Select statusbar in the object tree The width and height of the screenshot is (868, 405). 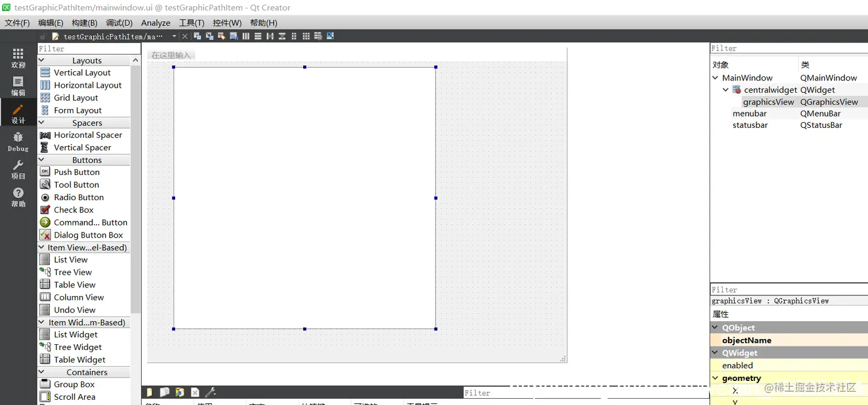pos(750,125)
